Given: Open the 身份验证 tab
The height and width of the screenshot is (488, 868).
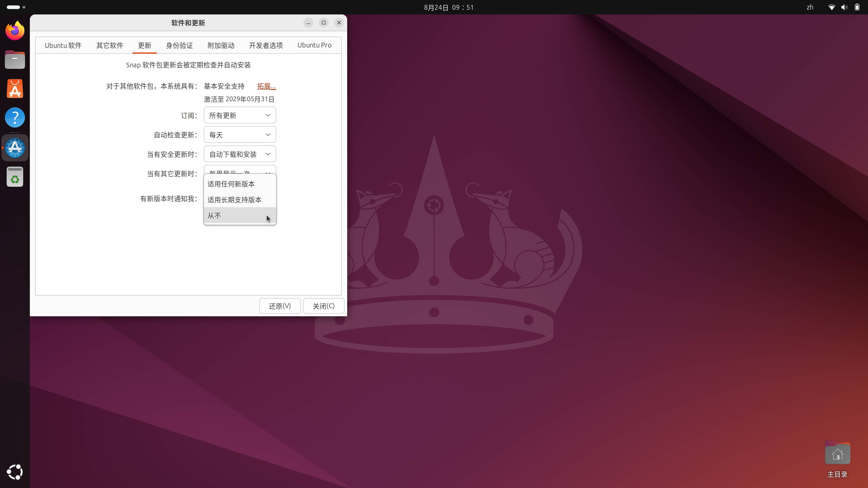Looking at the screenshot, I should pos(179,45).
